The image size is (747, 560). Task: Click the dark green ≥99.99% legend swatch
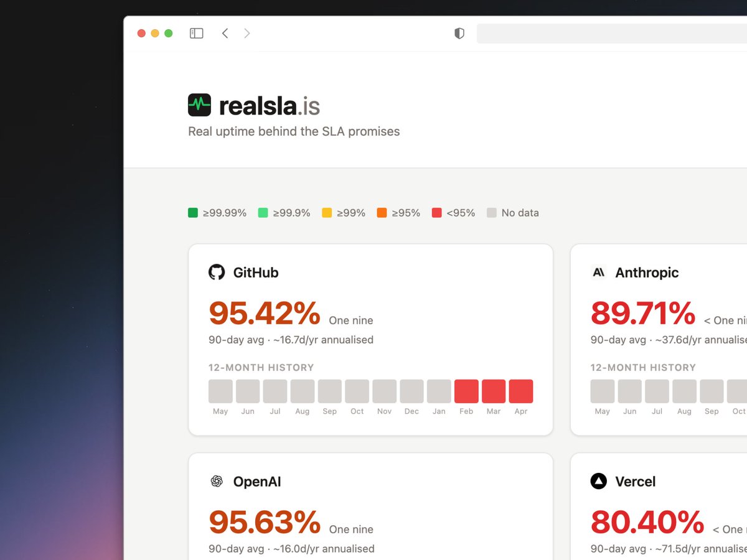click(193, 213)
